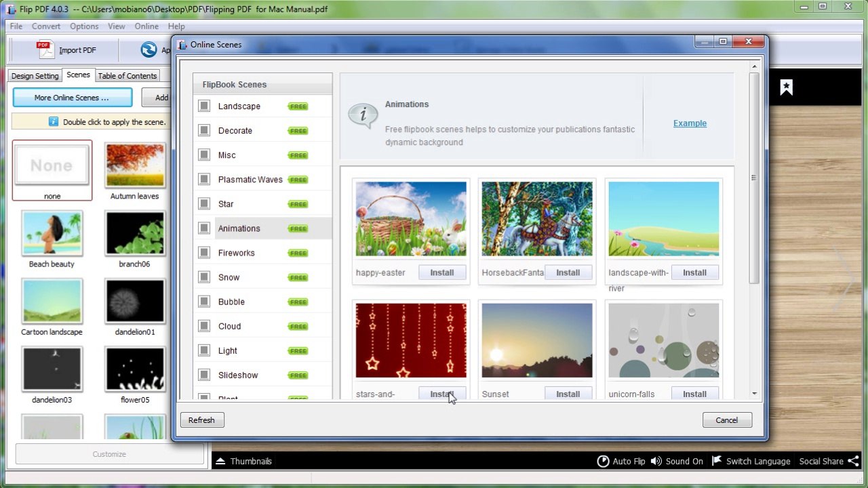Toggle Sound On speaker control
This screenshot has height=488, width=868.
coord(677,461)
